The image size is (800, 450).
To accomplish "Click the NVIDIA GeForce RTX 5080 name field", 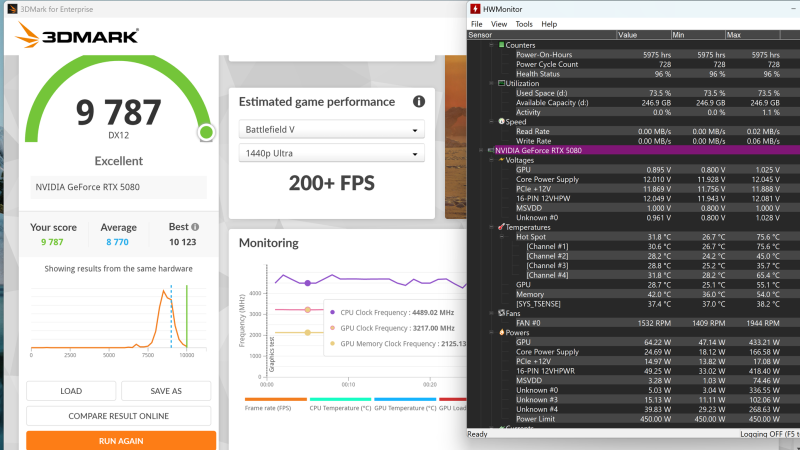I will pyautogui.click(x=119, y=187).
